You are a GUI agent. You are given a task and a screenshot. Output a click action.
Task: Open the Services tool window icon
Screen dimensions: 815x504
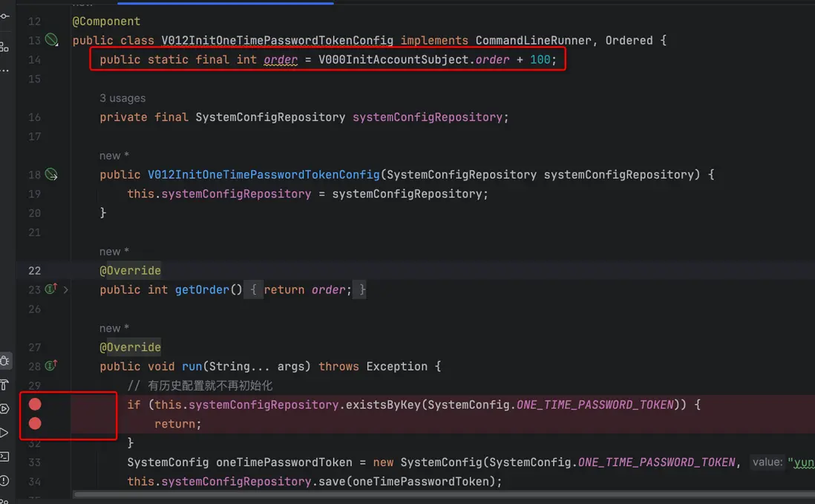click(4, 409)
